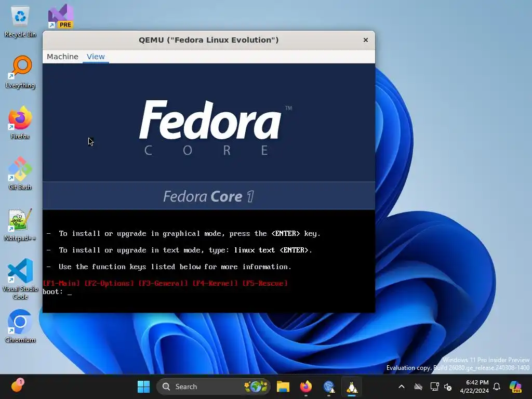Select the Visual Studio Code desktop icon
The image size is (532, 399).
(20, 279)
